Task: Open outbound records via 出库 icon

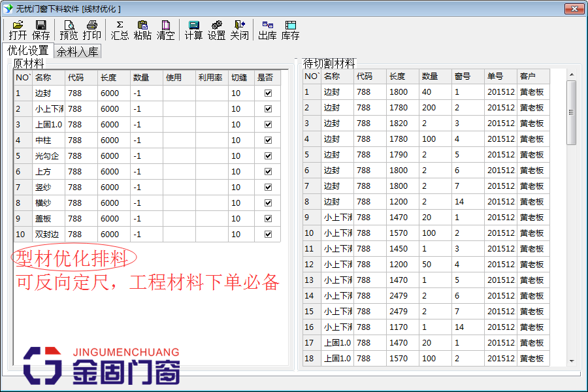Action: [268, 28]
